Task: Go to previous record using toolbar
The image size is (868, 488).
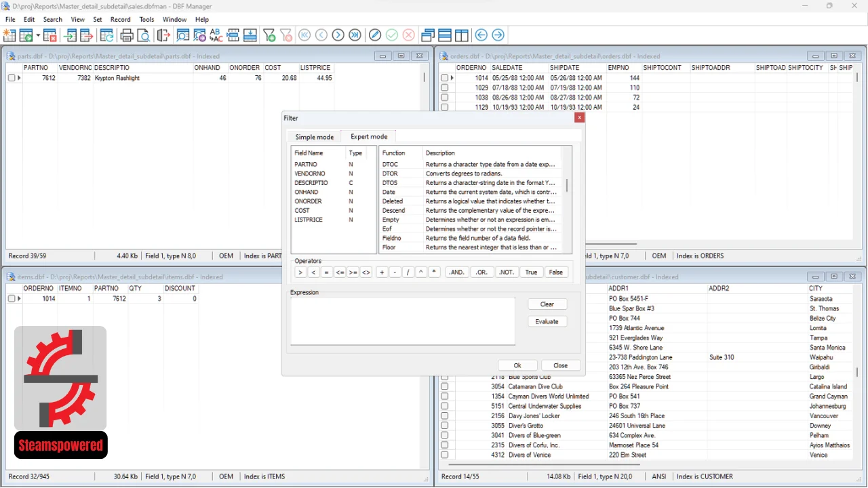Action: click(x=321, y=35)
